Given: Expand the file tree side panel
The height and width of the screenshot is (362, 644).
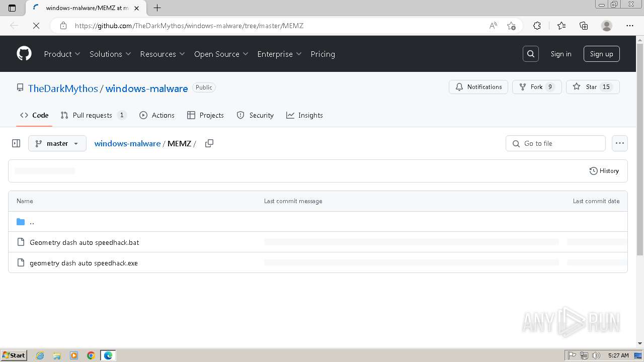Looking at the screenshot, I should 16,143.
